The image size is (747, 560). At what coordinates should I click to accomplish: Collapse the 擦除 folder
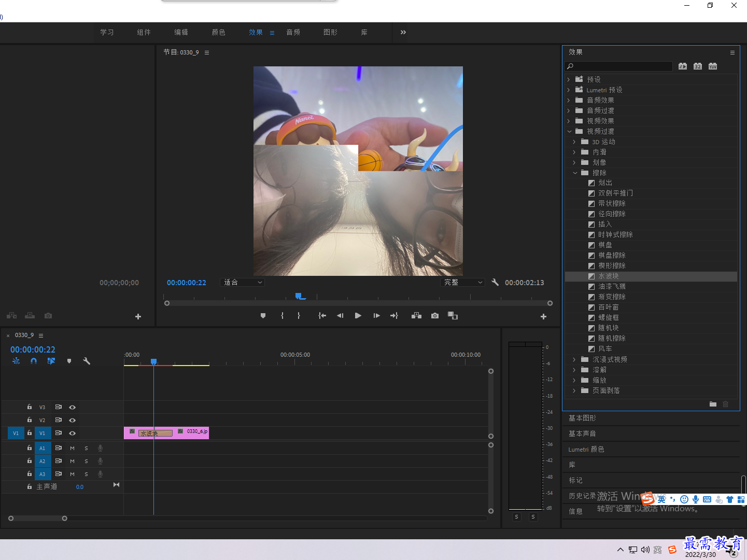click(574, 173)
